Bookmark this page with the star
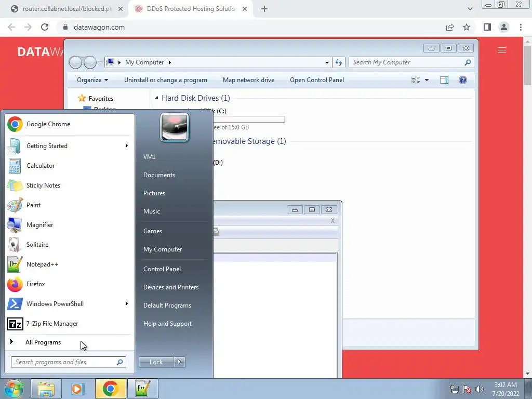Screen dimensions: 532x399 point(467,27)
